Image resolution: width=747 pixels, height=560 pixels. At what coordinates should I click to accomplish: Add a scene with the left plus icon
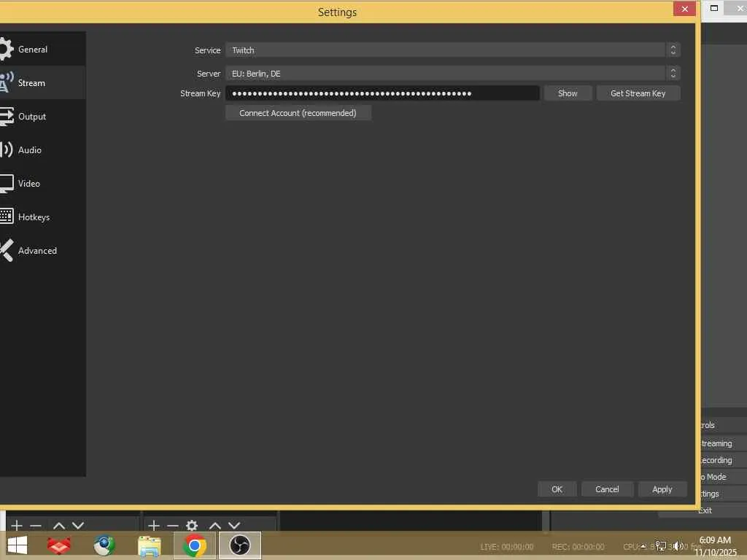(x=17, y=525)
